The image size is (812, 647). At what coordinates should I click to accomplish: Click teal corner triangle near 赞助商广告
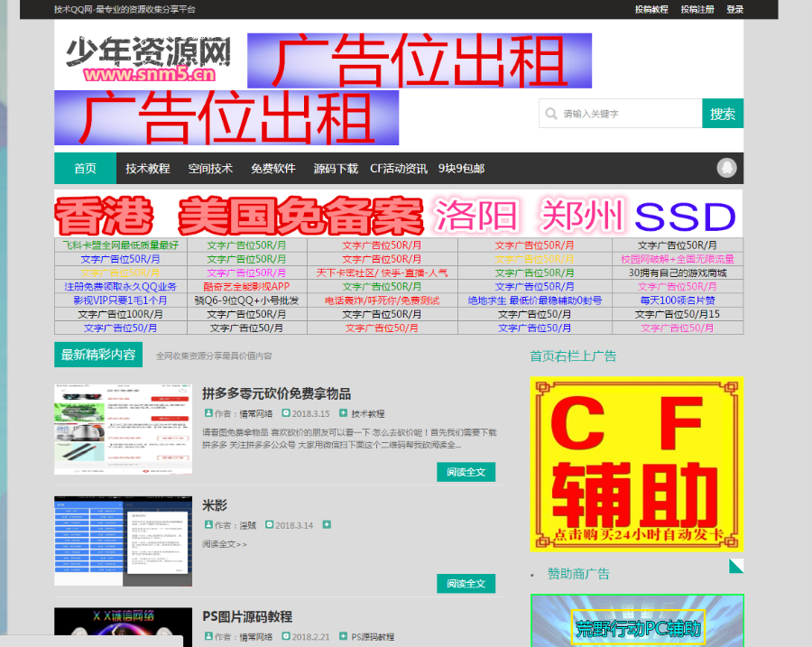tap(736, 566)
